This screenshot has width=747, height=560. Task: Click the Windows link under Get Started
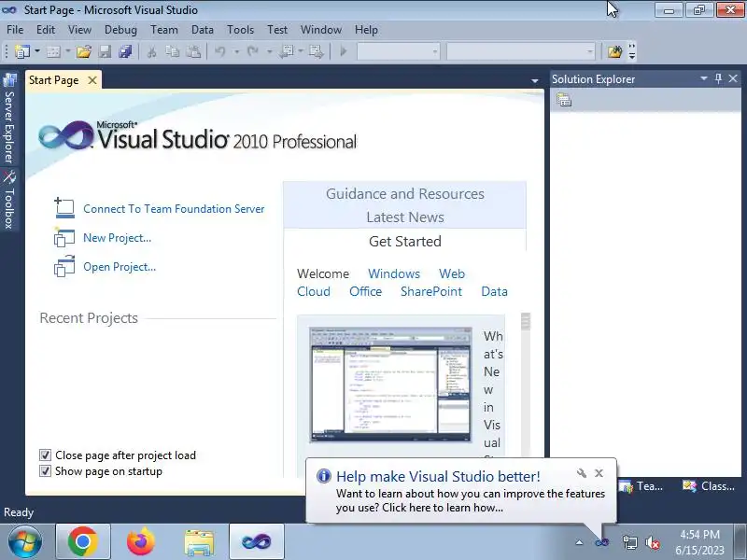pos(394,273)
